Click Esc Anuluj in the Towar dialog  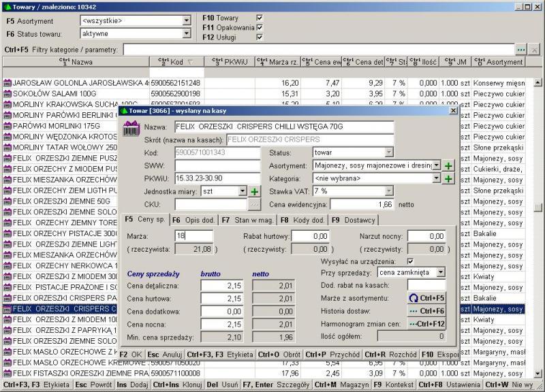(x=164, y=355)
